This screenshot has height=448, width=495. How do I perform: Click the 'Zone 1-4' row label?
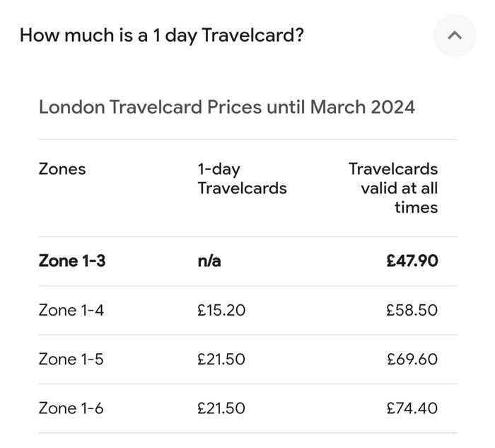tap(71, 310)
